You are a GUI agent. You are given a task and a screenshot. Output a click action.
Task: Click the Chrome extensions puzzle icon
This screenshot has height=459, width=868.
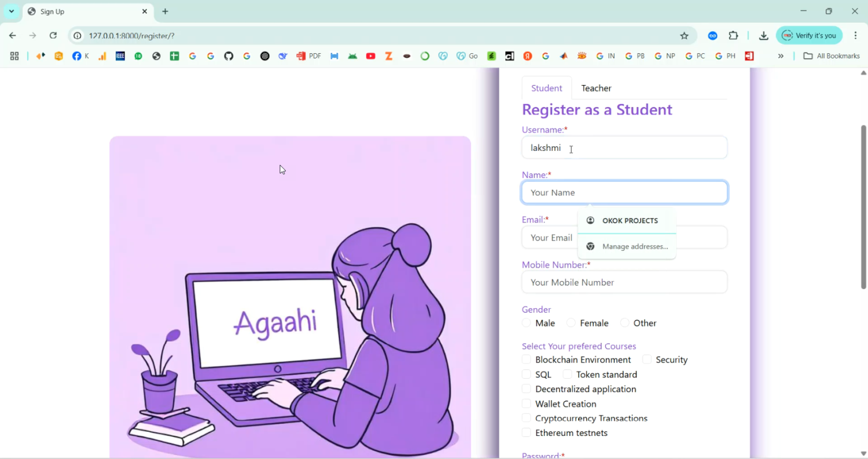(x=733, y=35)
